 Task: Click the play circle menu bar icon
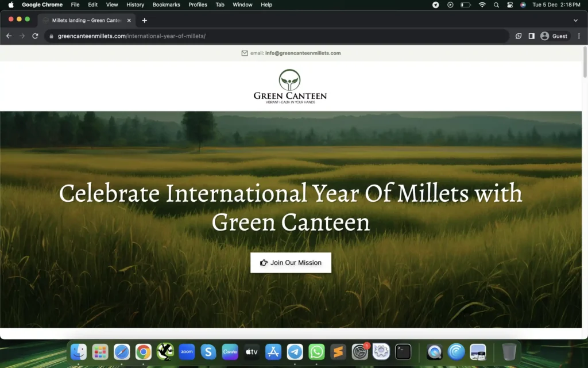click(x=450, y=5)
